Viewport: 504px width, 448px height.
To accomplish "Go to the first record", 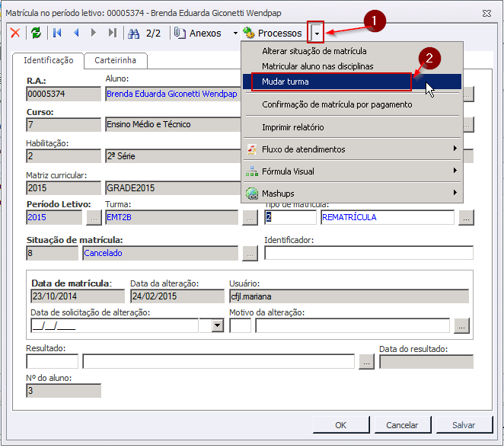I will click(x=57, y=33).
